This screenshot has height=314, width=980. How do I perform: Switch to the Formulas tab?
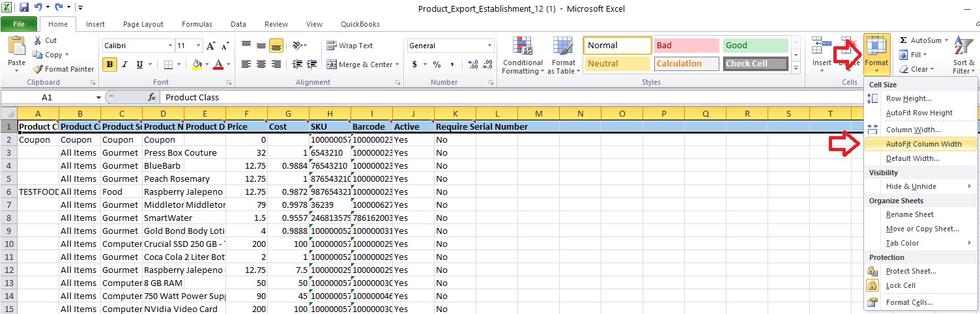[x=197, y=24]
